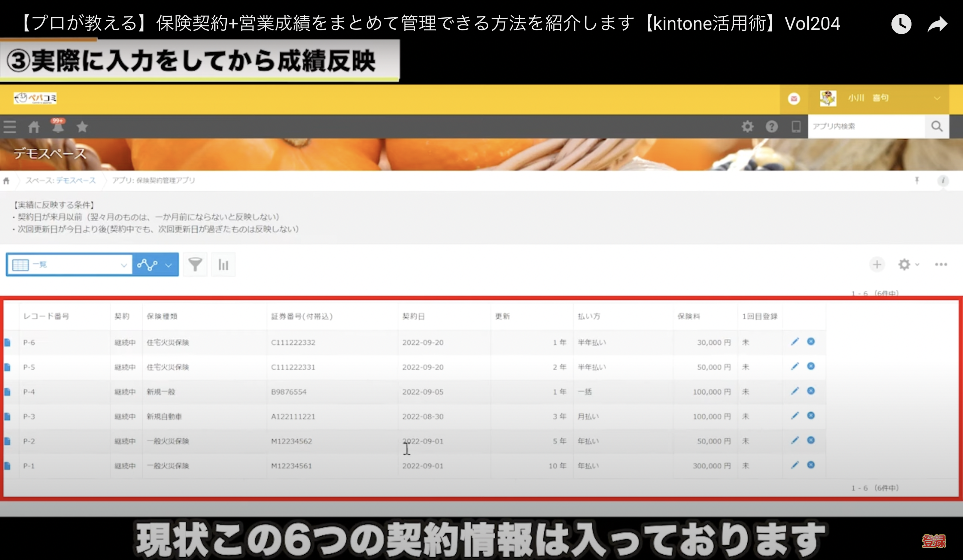This screenshot has width=963, height=560.
Task: Edit record P-6 with pencil icon
Action: [795, 341]
